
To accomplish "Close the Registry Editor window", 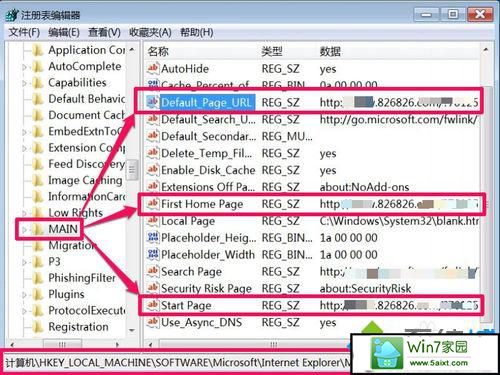I will (480, 14).
